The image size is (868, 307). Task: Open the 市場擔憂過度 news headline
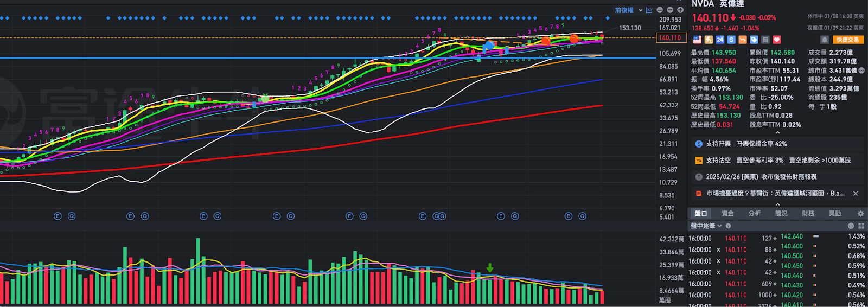click(x=775, y=193)
